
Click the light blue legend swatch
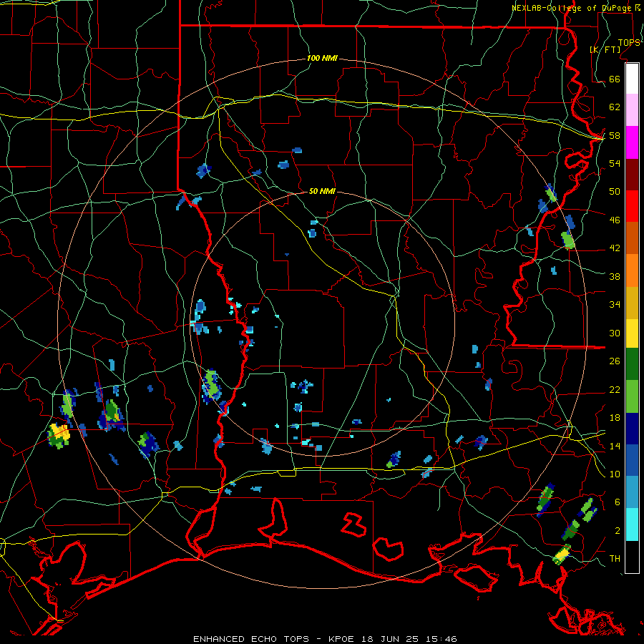632,492
